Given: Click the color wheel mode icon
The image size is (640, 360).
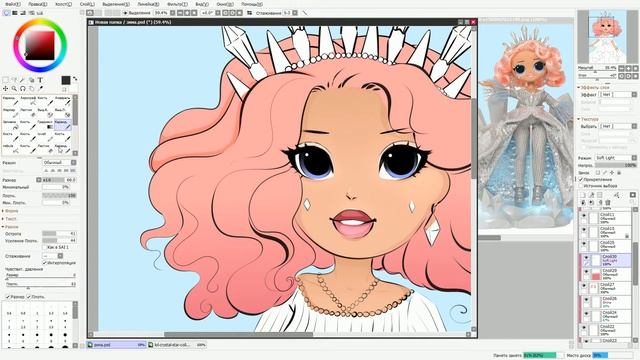Looking at the screenshot, I should point(6,13).
